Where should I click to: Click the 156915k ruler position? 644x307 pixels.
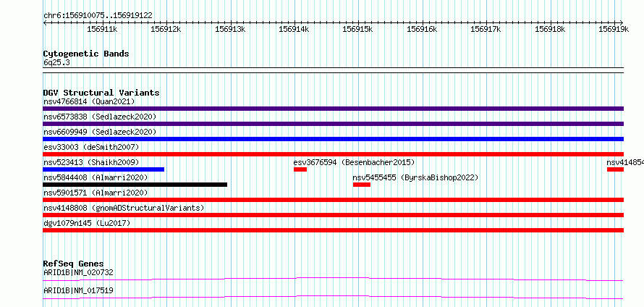pyautogui.click(x=357, y=29)
